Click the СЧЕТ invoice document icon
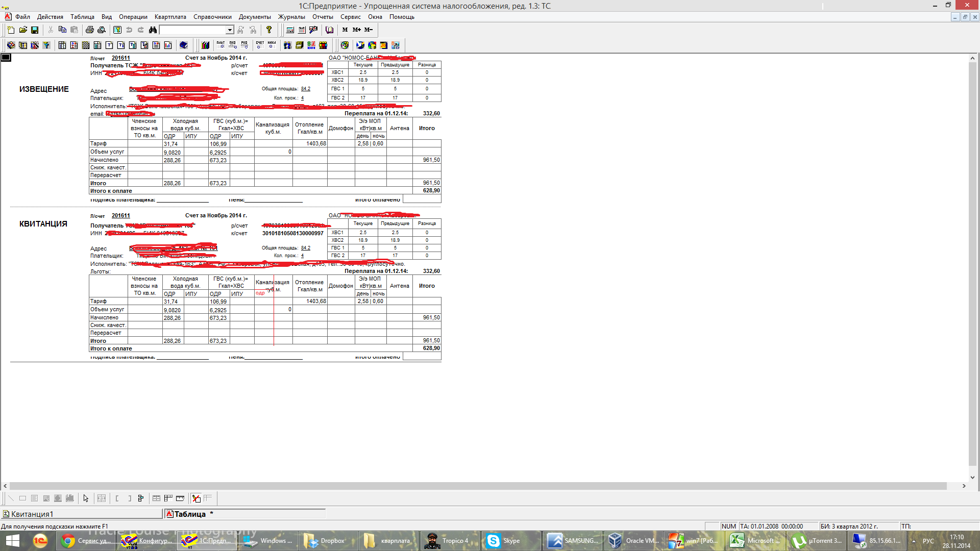The image size is (980, 551). 260,45
